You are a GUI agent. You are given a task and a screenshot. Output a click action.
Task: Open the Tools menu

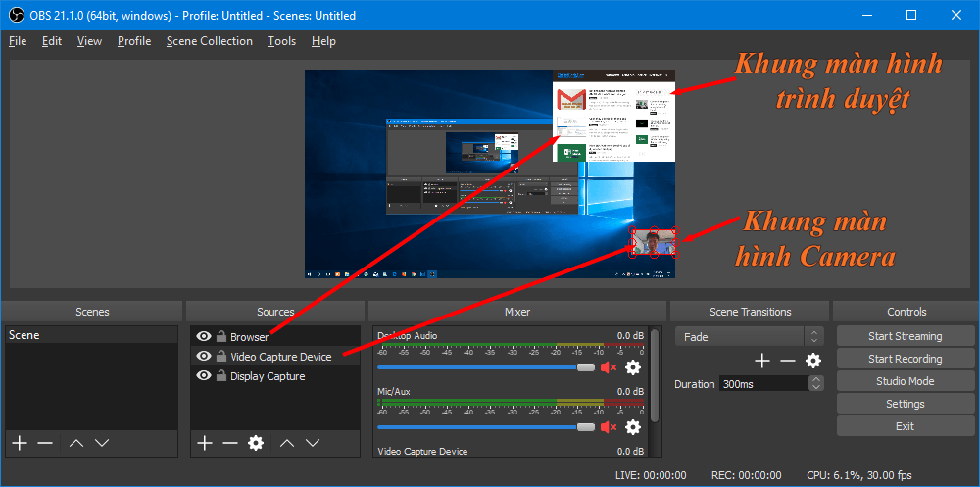(x=281, y=41)
